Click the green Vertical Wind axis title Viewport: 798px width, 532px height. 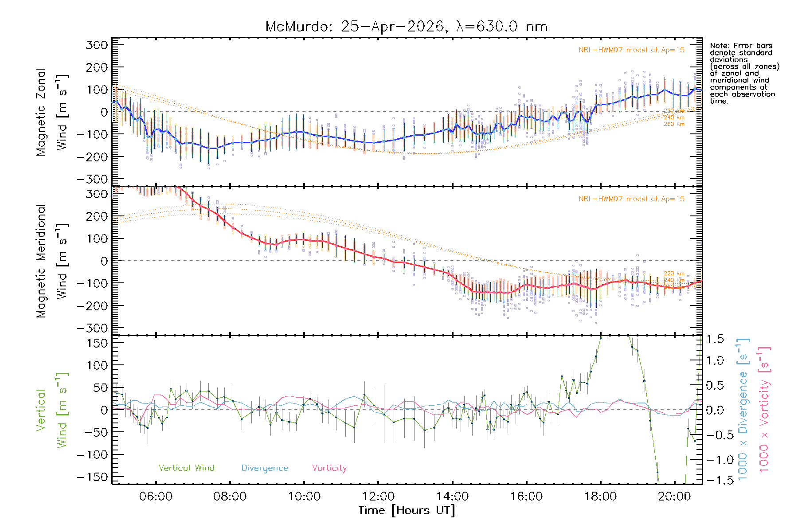pyautogui.click(x=52, y=410)
